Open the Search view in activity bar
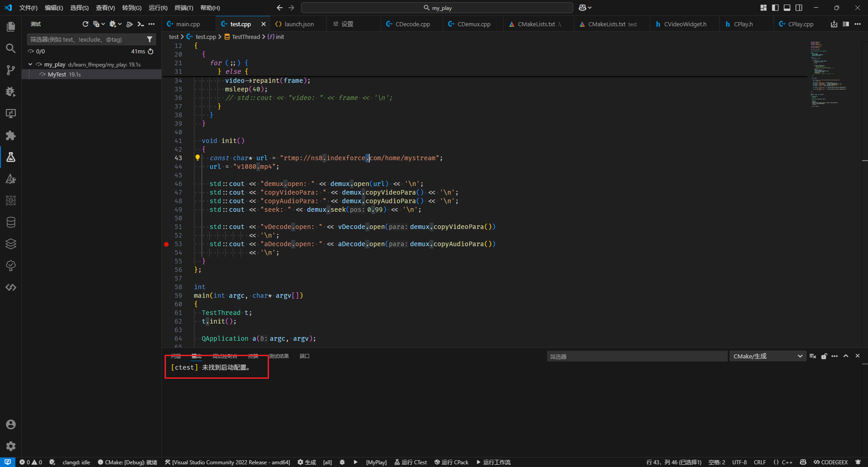 (x=10, y=48)
